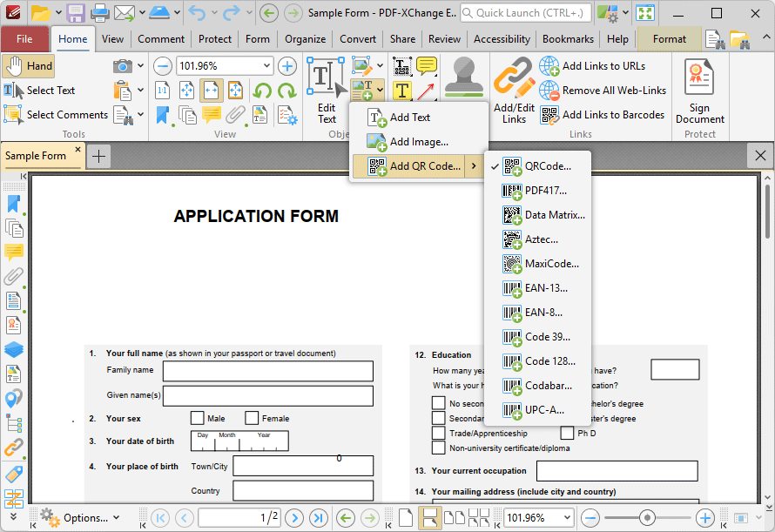
Task: Activate the Select Text tool
Action: [39, 91]
